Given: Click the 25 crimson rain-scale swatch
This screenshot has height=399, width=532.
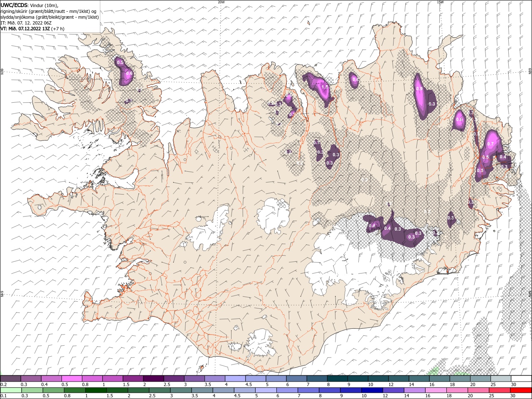Looking at the screenshot, I should point(499,390).
